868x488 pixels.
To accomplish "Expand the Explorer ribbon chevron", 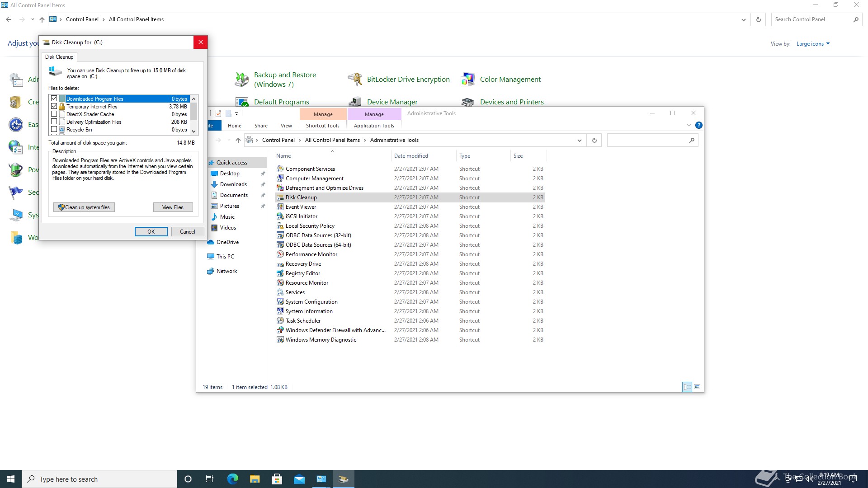I will pos(689,125).
